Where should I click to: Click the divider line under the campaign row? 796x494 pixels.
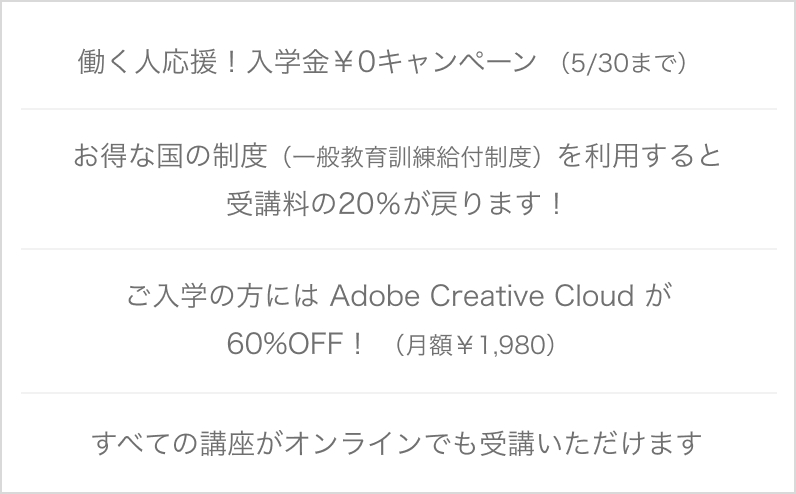coord(399,109)
